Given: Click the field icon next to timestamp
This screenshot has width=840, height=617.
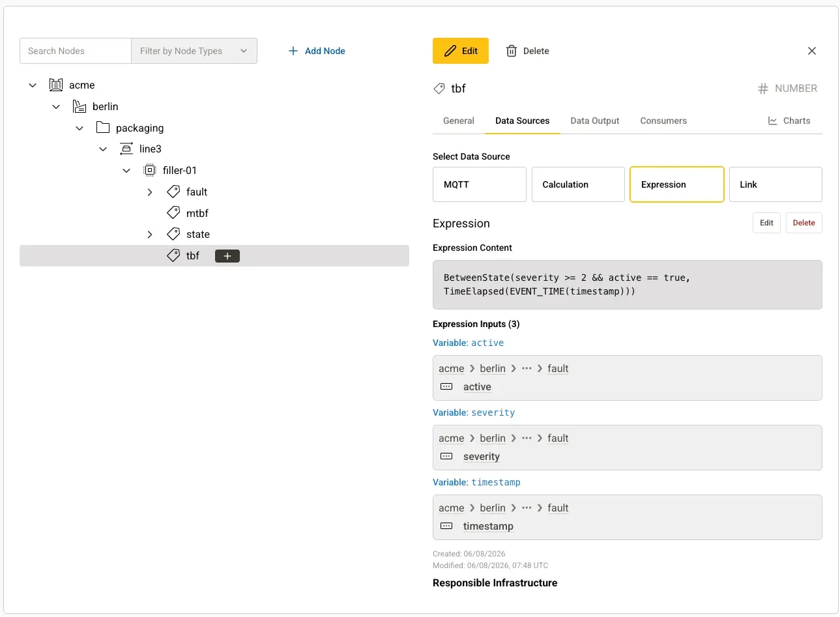Looking at the screenshot, I should 446,526.
